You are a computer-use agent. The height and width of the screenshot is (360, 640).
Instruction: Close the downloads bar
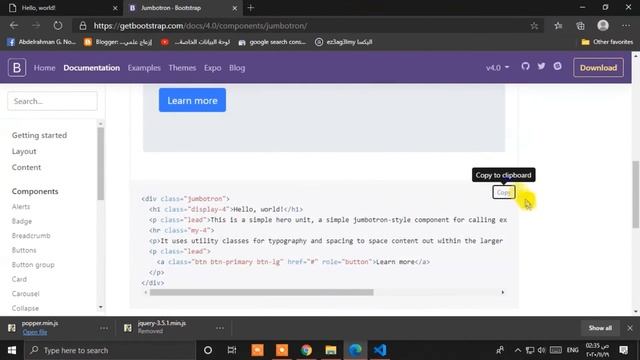(x=630, y=328)
